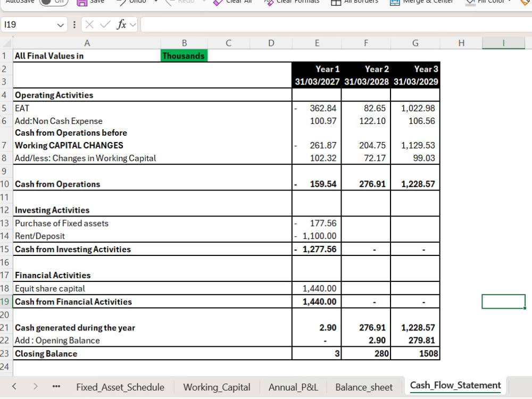The image size is (532, 399).
Task: Click the formula bar vertical dots handle
Action: 74,24
